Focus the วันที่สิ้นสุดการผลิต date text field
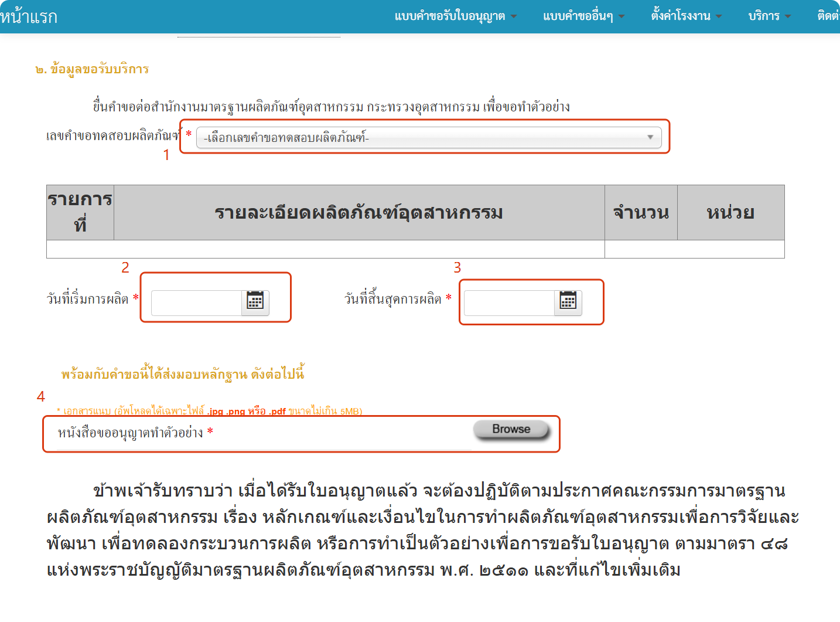Viewport: 840px width, 622px height. coord(509,302)
